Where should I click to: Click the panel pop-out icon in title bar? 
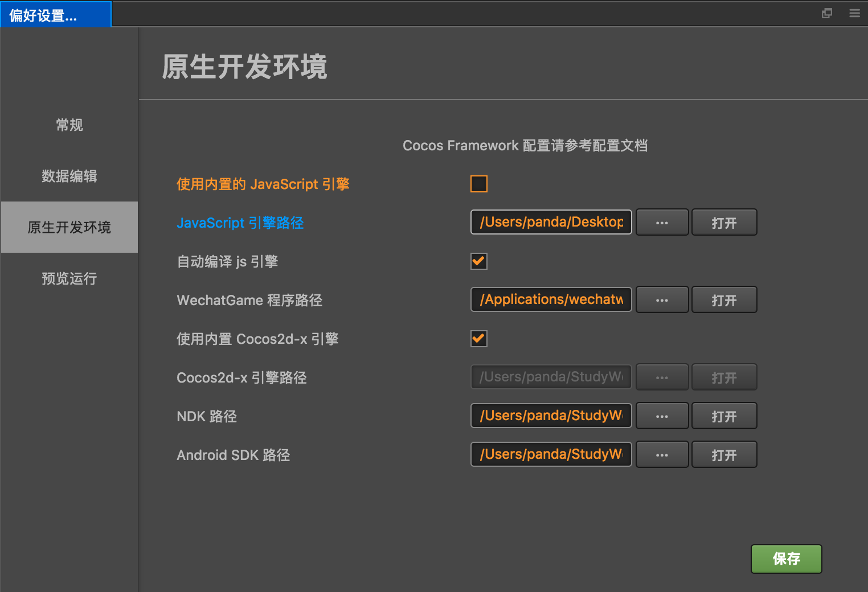click(x=827, y=13)
